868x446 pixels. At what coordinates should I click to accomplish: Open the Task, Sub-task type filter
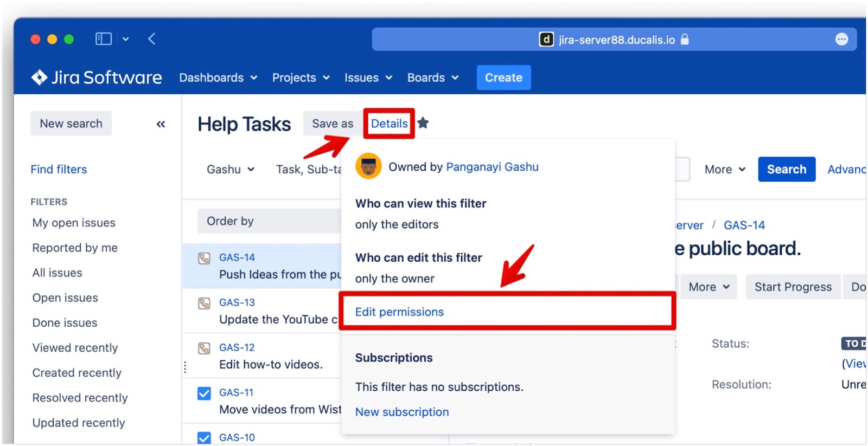click(309, 170)
